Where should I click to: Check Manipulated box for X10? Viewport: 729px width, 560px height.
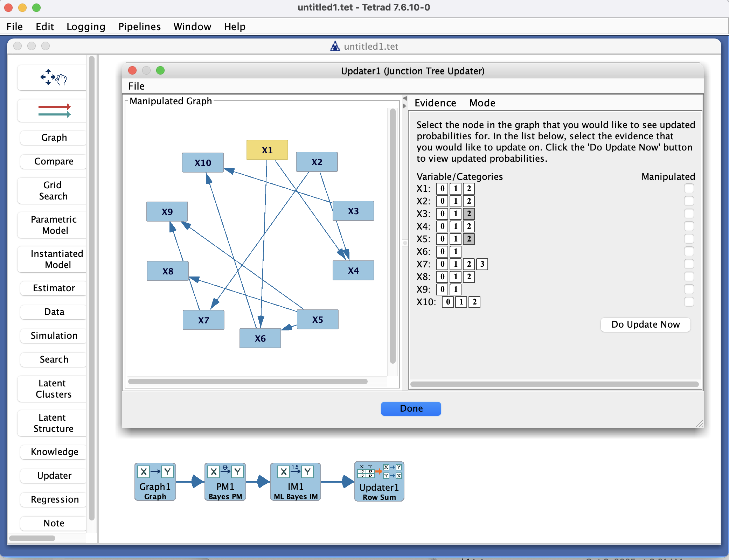point(689,302)
